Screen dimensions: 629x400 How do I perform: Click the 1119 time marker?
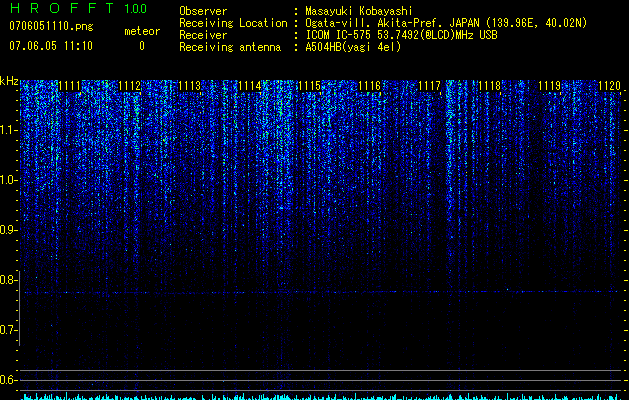pos(549,86)
